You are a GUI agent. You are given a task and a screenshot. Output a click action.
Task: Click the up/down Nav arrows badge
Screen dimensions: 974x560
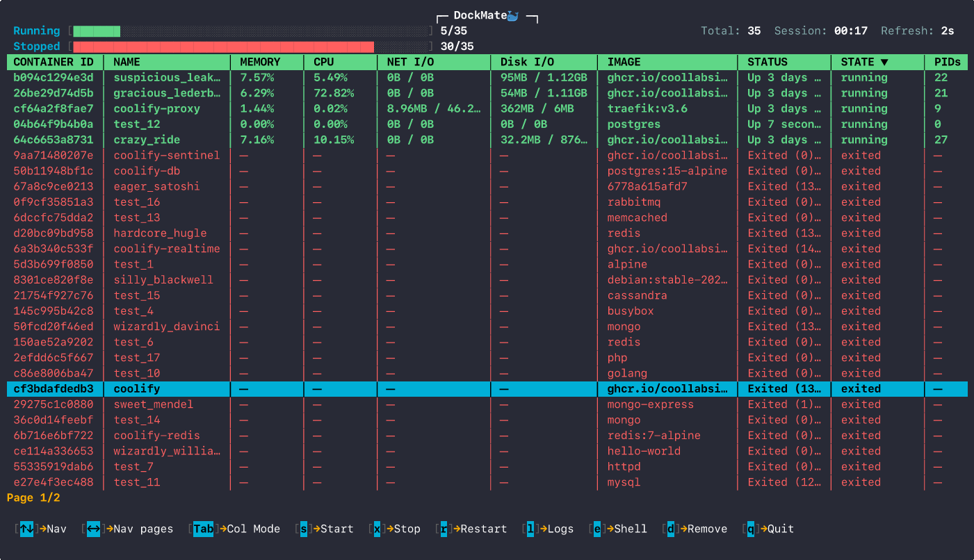(x=26, y=529)
